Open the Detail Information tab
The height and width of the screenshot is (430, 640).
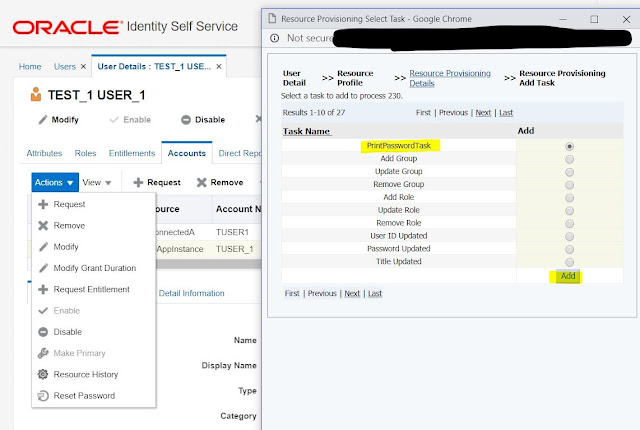coord(191,293)
